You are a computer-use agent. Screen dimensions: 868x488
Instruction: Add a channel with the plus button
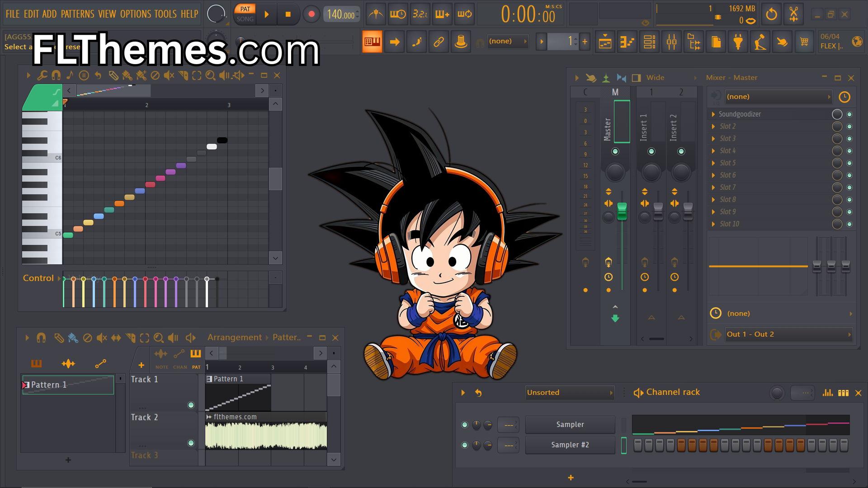[x=571, y=478]
